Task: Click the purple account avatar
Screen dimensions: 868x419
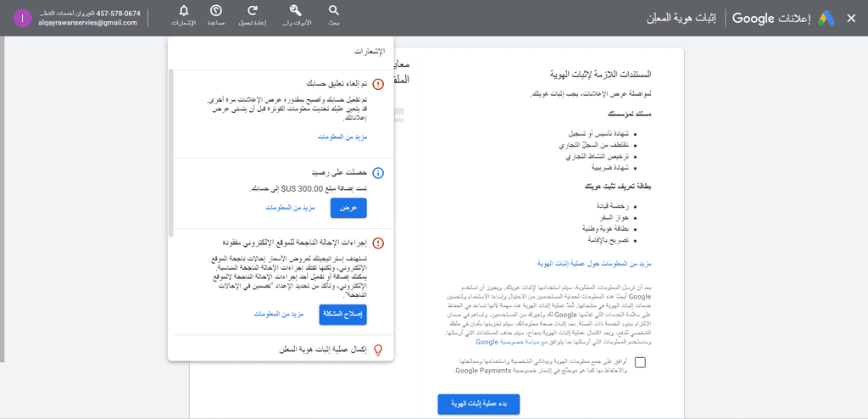Action: pos(22,18)
